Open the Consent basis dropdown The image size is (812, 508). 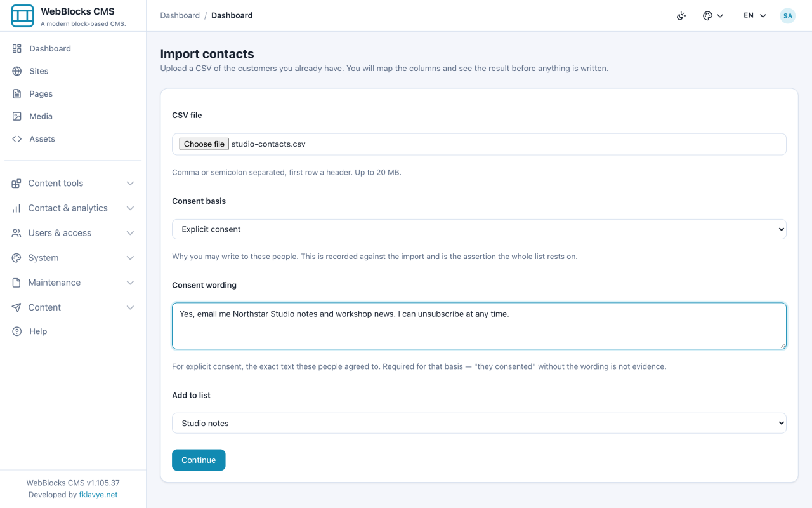tap(479, 229)
